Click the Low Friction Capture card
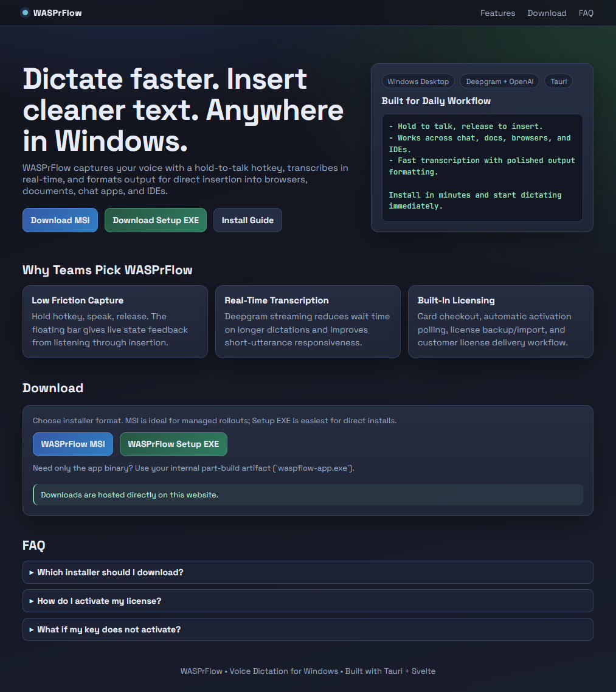Screen dimensions: 616x692 115,321
